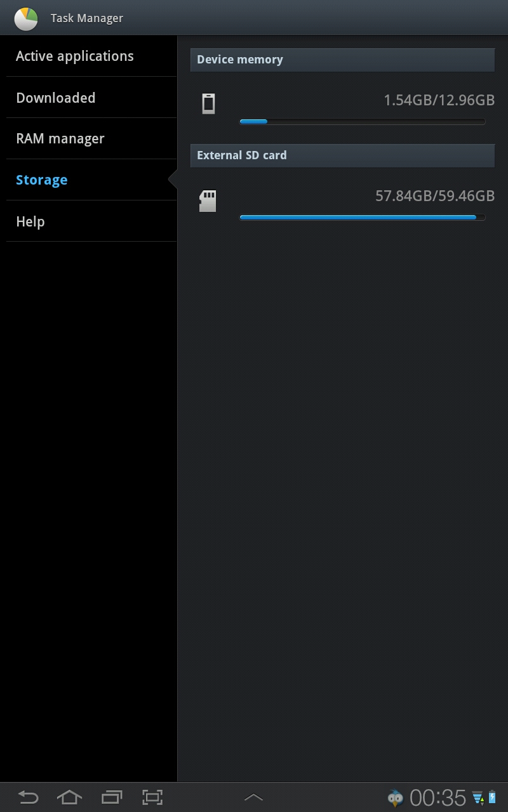Open the bird notification icon
The height and width of the screenshot is (812, 508).
396,798
